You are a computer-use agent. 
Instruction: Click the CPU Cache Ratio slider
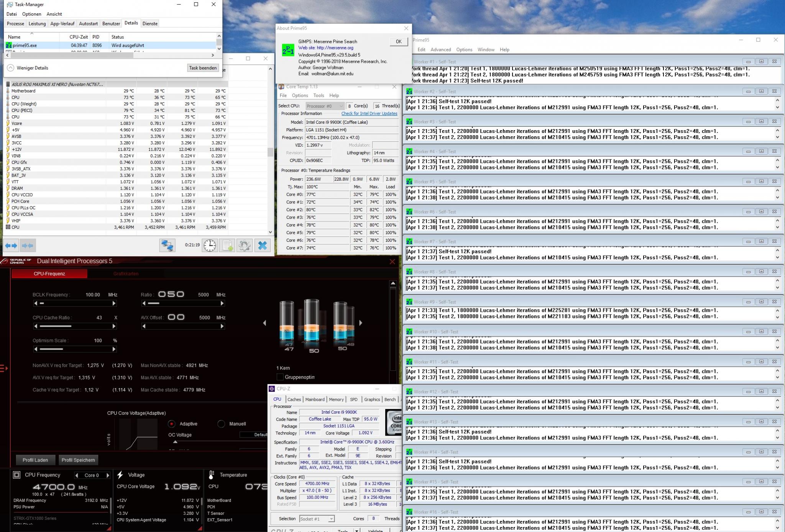[75, 326]
